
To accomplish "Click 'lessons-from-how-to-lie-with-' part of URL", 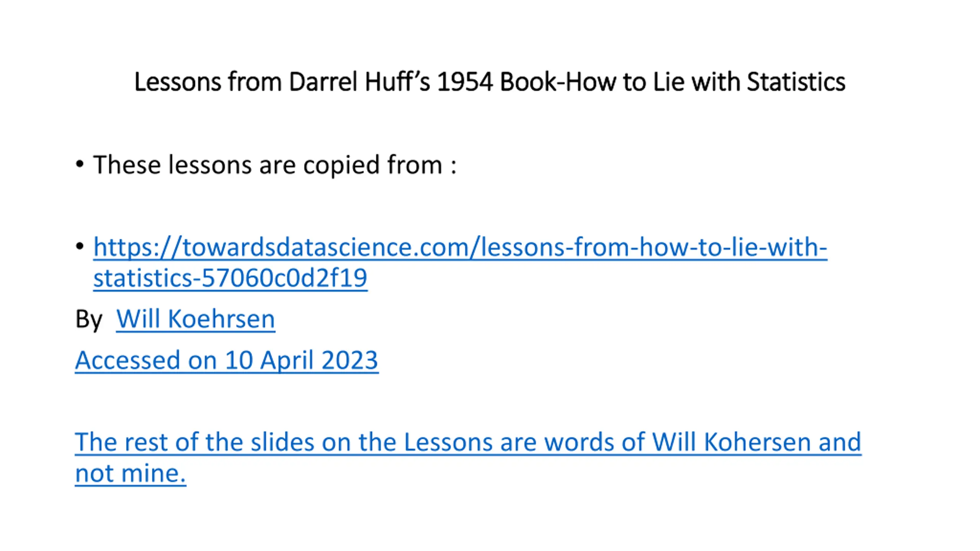I will pyautogui.click(x=654, y=247).
